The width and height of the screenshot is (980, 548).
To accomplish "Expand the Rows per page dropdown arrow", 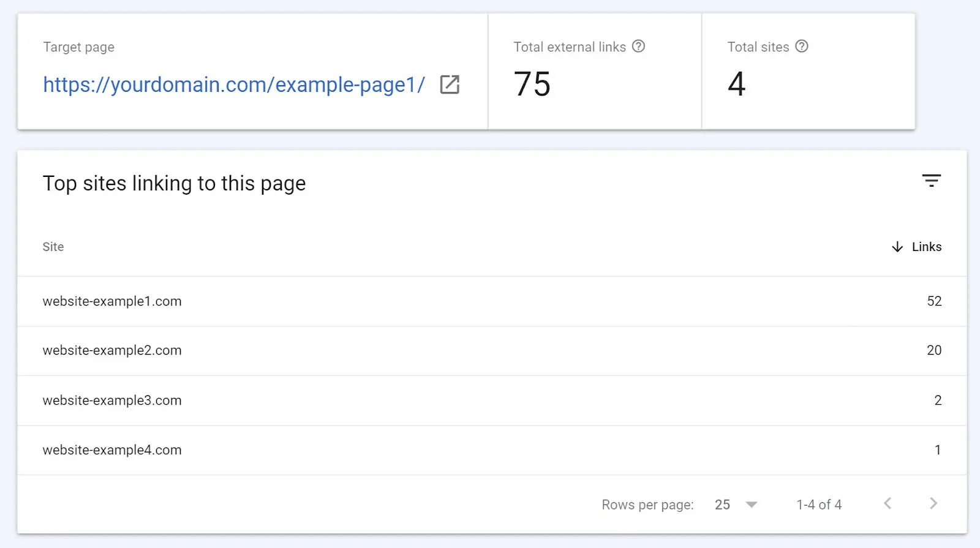I will [752, 505].
